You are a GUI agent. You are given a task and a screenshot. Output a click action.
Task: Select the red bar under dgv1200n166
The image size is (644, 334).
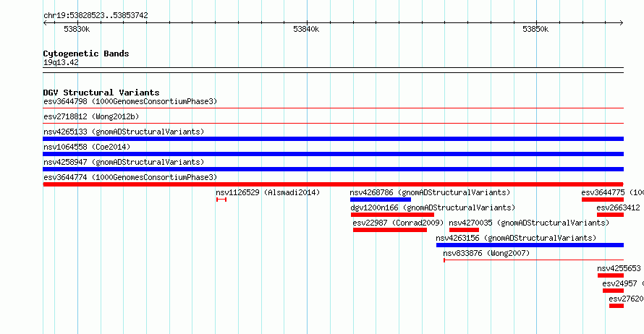point(392,215)
